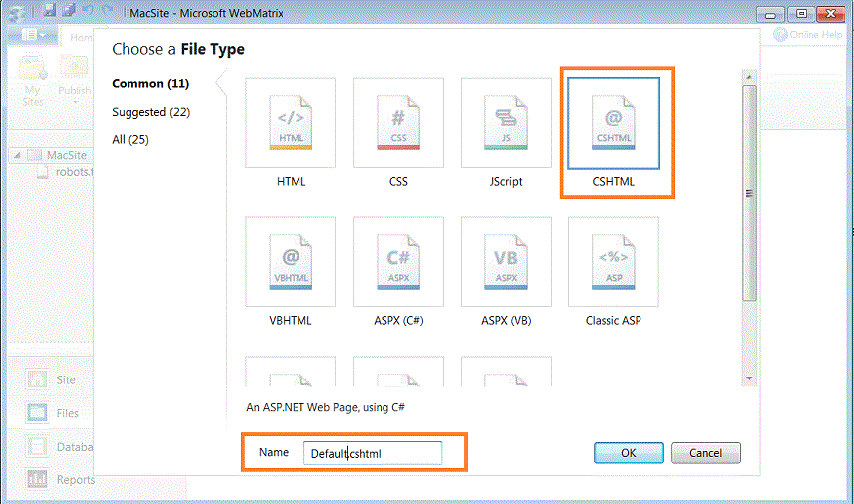
Task: Collapse the MacSite tree node
Action: pyautogui.click(x=17, y=156)
